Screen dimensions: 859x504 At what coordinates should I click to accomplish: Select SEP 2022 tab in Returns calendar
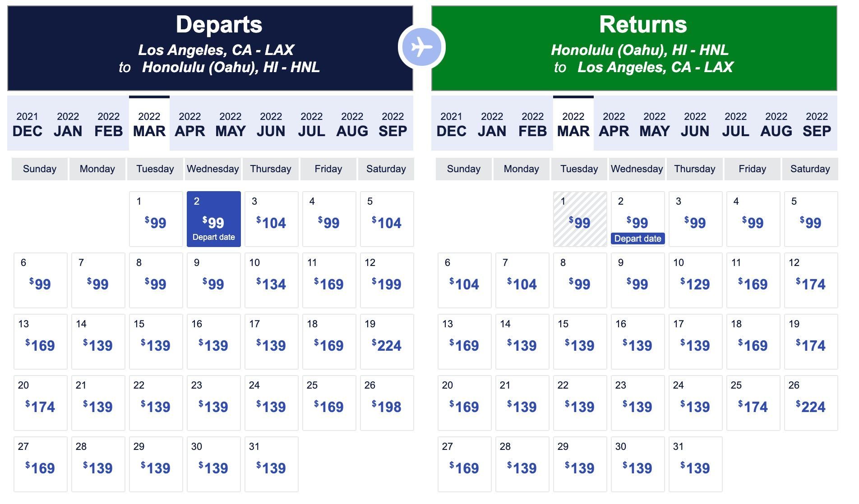817,124
